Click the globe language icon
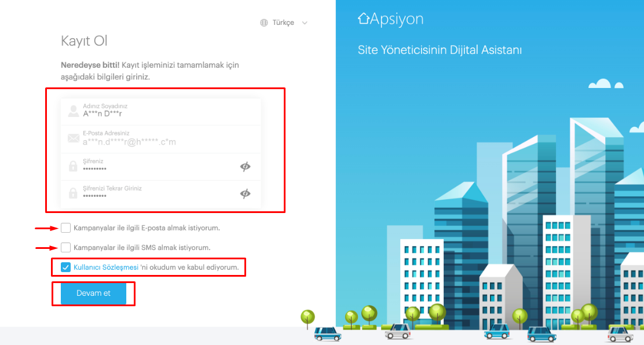 pyautogui.click(x=264, y=23)
